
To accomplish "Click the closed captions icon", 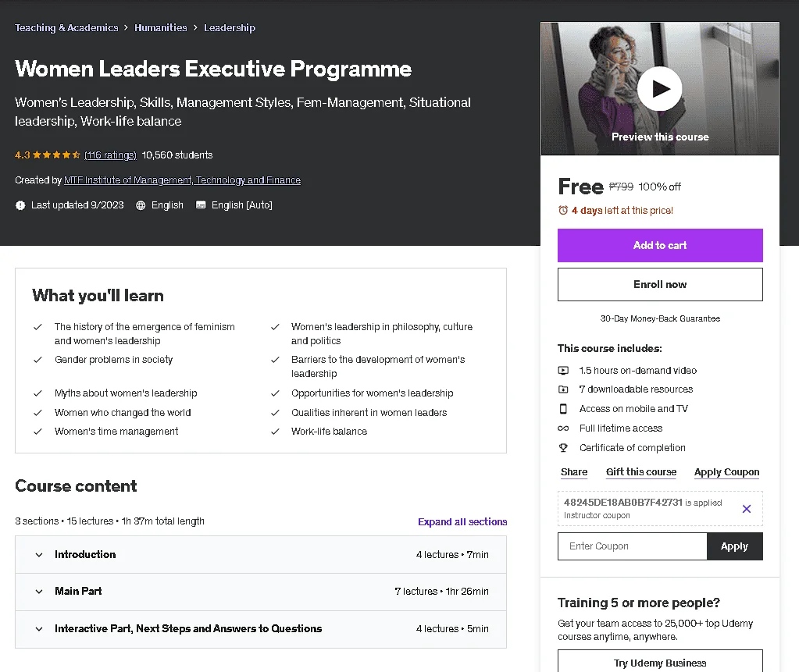I will point(201,205).
